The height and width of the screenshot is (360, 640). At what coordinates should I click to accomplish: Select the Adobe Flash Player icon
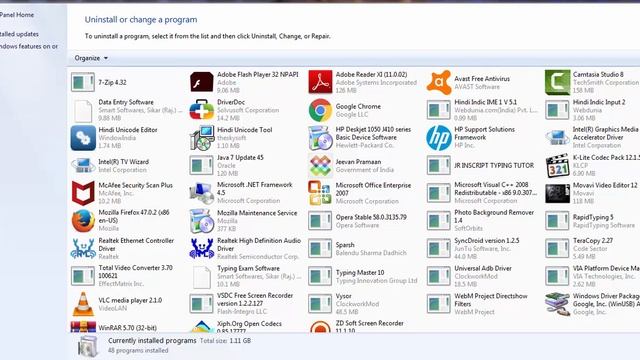coord(202,82)
